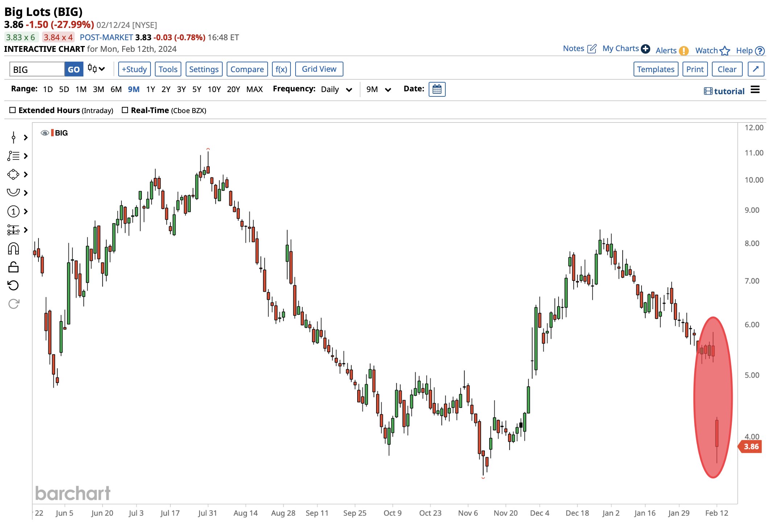This screenshot has height=532, width=771.
Task: Open the numbered marker tool icon
Action: [13, 211]
